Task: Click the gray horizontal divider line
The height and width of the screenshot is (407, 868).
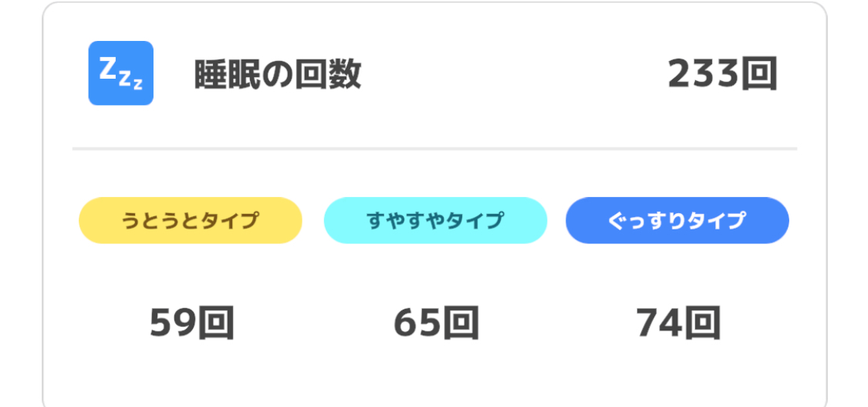Action: point(434,148)
